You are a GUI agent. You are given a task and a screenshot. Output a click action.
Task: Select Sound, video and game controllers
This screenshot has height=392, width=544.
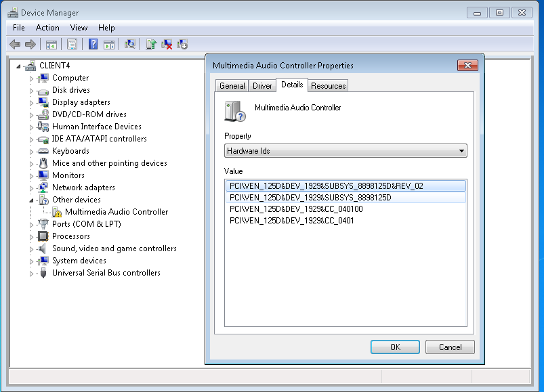click(x=114, y=248)
